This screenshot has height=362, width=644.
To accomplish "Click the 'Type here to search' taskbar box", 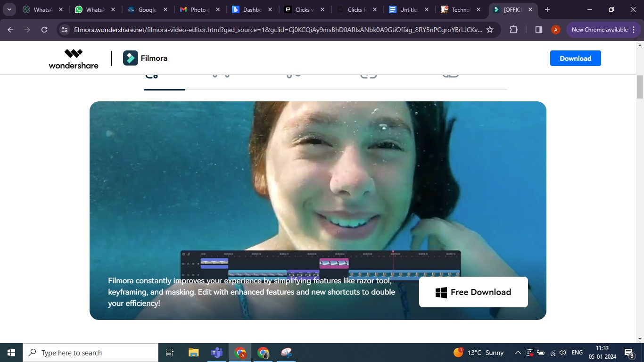I will coord(91,353).
